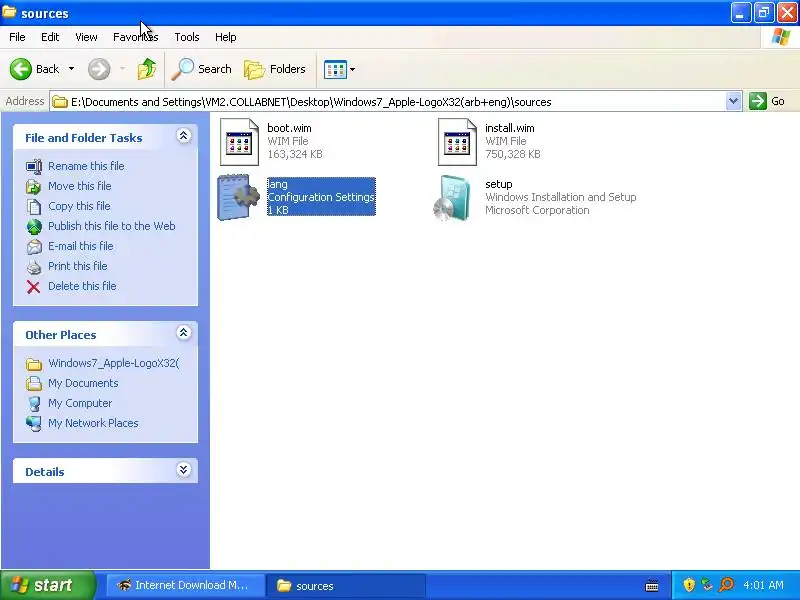This screenshot has width=800, height=600.
Task: Open the View menu
Action: pos(86,37)
